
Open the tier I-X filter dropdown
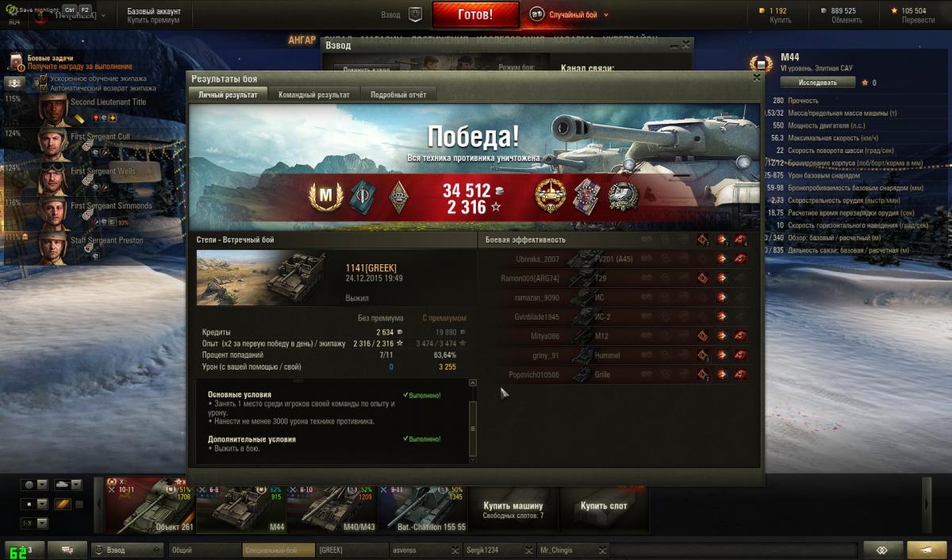[x=34, y=524]
